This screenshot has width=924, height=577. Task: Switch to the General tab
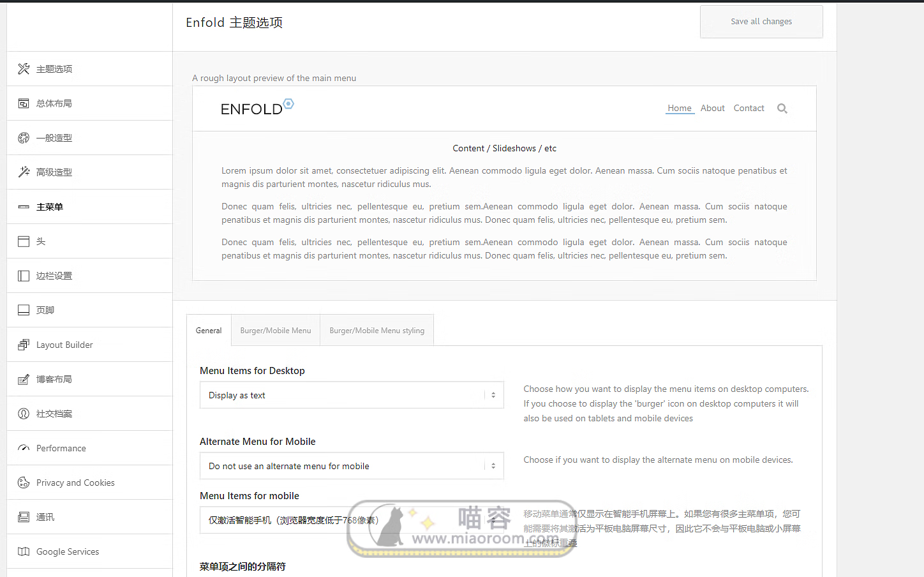point(209,331)
